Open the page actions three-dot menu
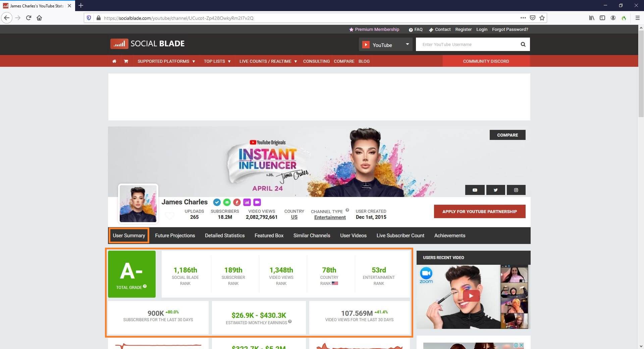 (523, 18)
